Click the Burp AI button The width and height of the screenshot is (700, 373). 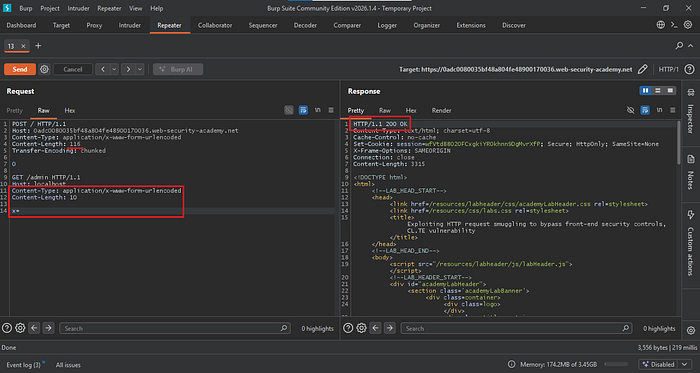point(178,69)
